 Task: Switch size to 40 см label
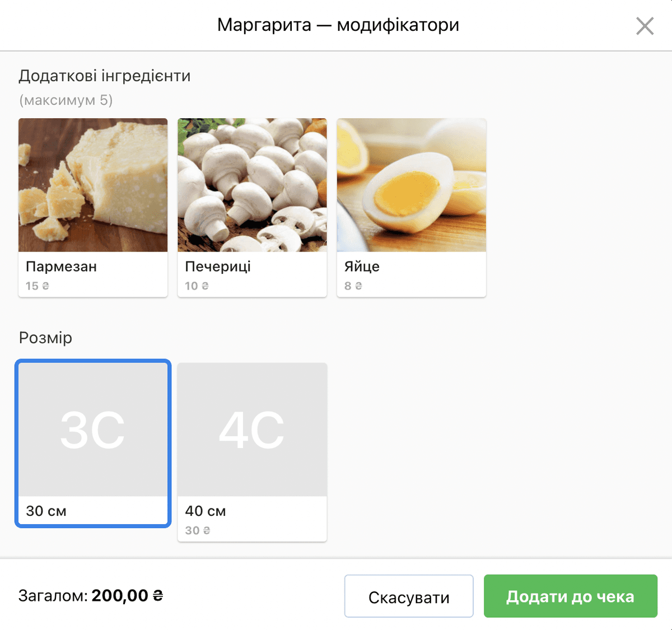[206, 511]
